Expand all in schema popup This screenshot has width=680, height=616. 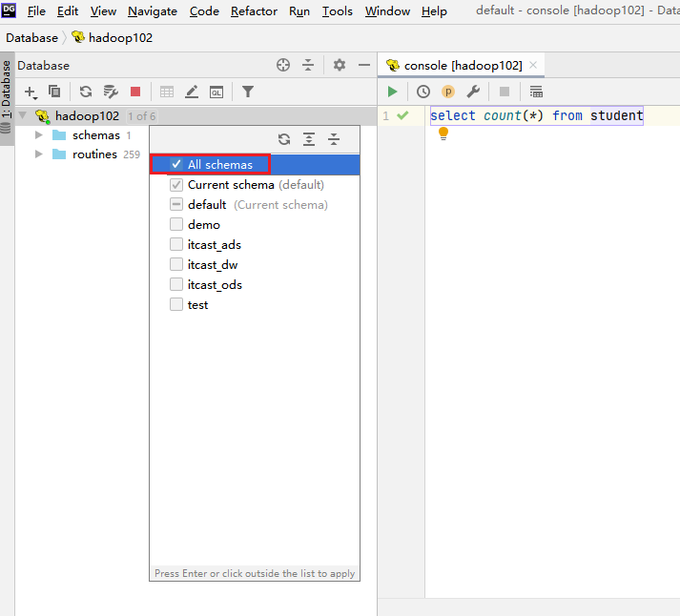tap(309, 139)
